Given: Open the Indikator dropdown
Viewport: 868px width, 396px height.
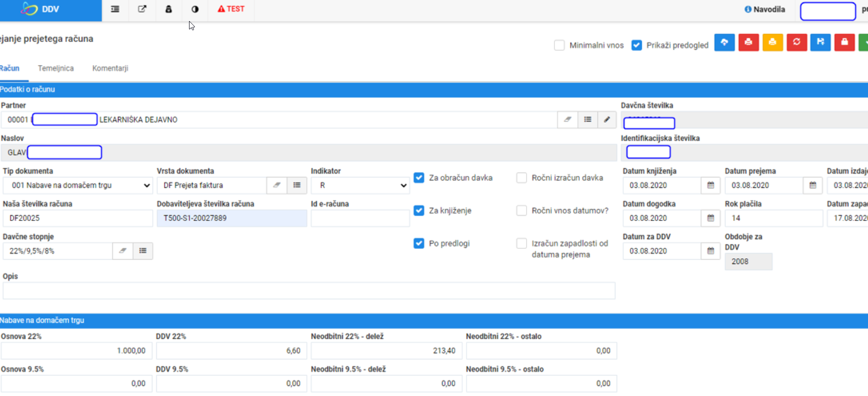Looking at the screenshot, I should pos(360,185).
